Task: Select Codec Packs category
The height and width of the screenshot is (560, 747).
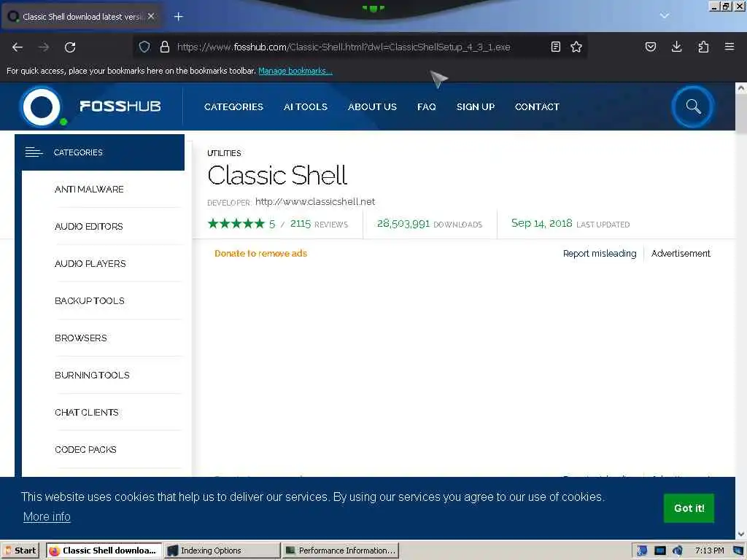Action: point(85,449)
